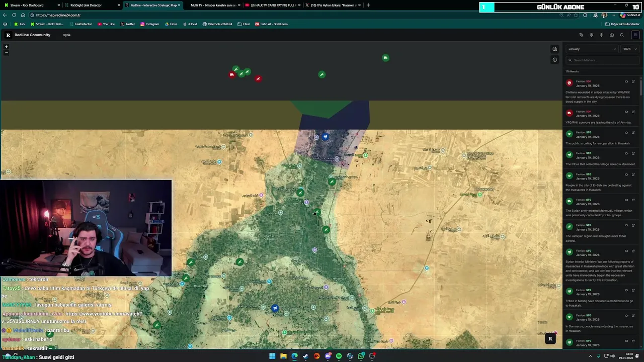Switch to HALK TV CANLI YAYINI tab
Image resolution: width=644 pixels, height=362 pixels.
pyautogui.click(x=273, y=5)
